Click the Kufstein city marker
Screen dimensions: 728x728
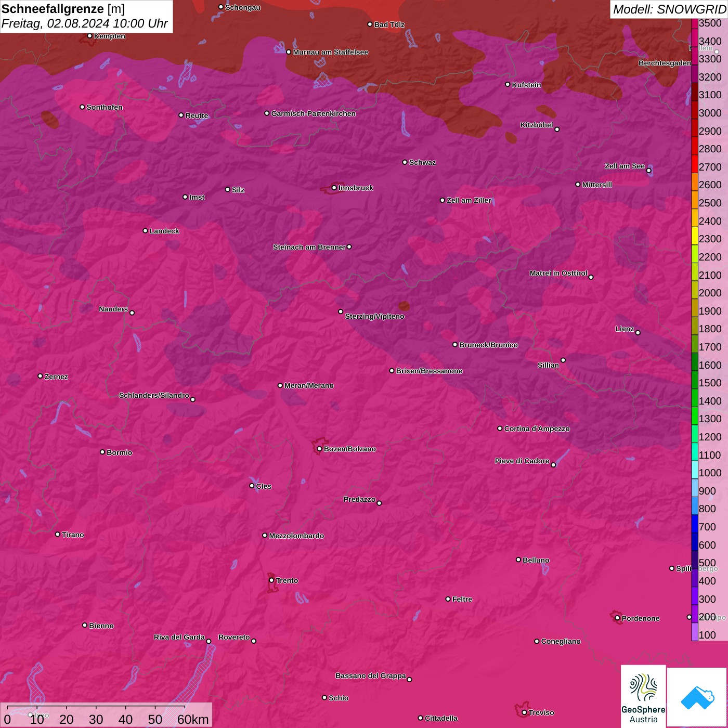point(508,84)
